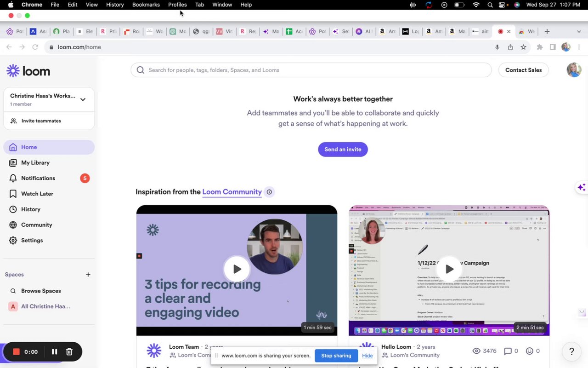The width and height of the screenshot is (588, 368).
Task: Click the comments icon on Hello Loom video
Action: click(x=508, y=351)
